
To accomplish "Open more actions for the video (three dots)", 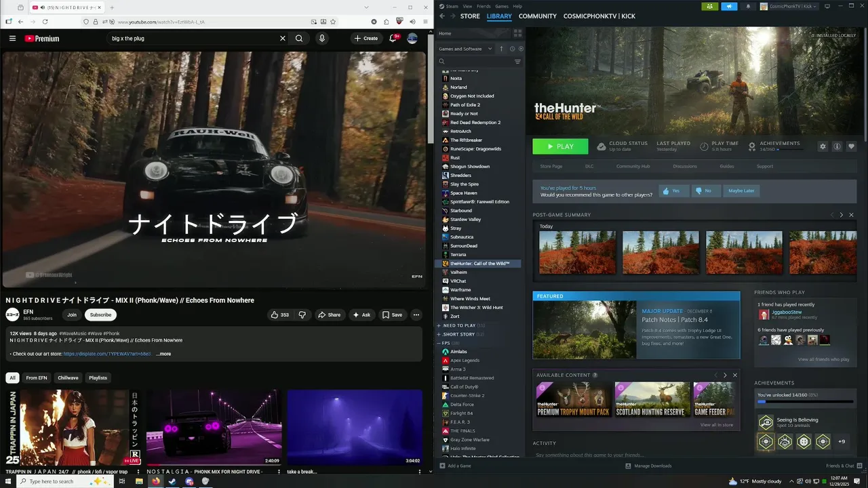I will (x=416, y=314).
